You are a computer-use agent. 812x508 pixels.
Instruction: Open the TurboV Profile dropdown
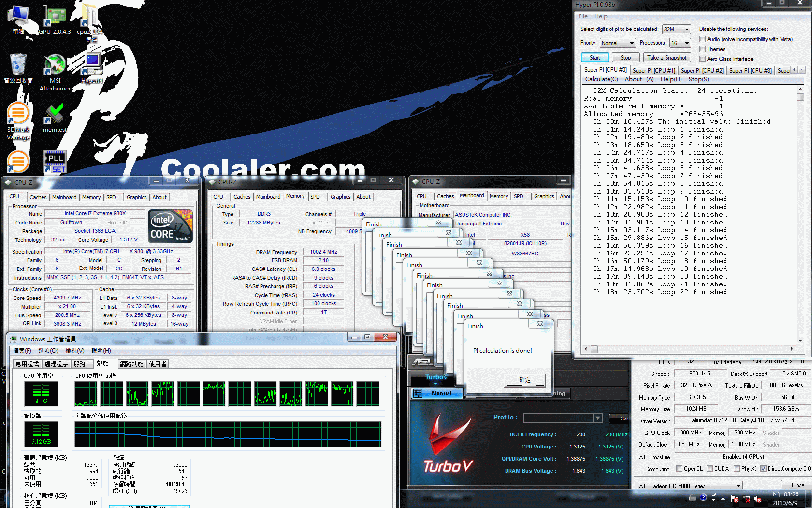tap(563, 418)
